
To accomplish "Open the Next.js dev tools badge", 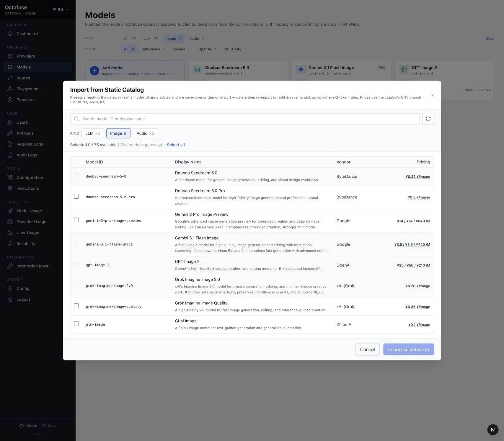I will [x=492, y=430].
